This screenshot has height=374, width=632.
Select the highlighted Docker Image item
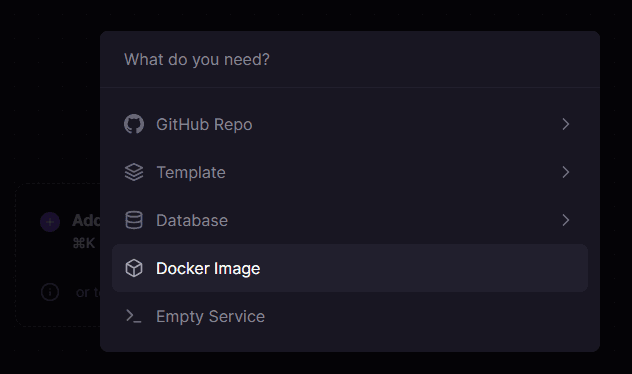point(350,268)
